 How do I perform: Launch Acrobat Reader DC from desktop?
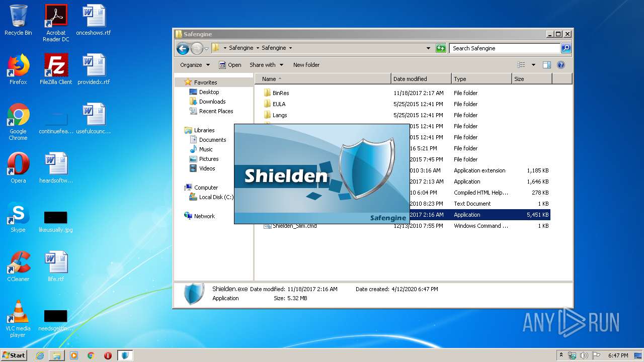click(56, 23)
